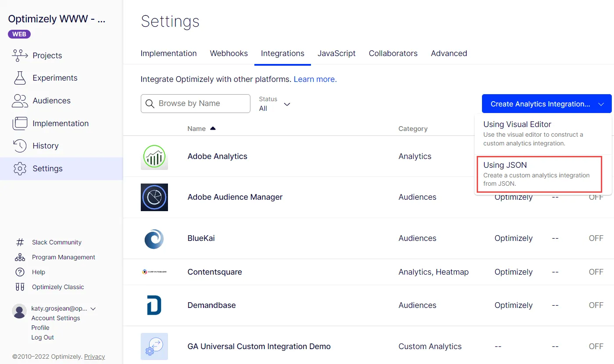Click the Adobe Analytics integration name
Viewport: 614px width, 364px height.
217,156
